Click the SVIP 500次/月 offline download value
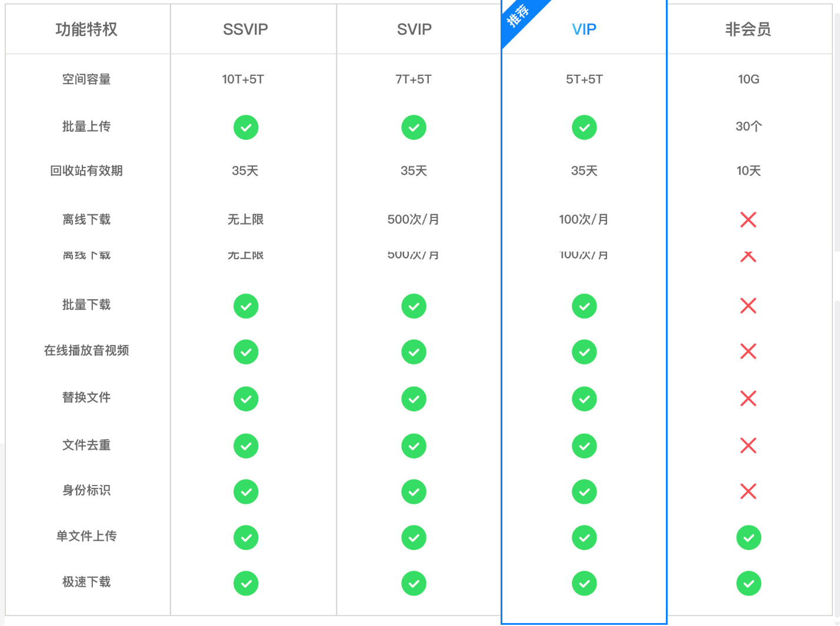 [413, 220]
